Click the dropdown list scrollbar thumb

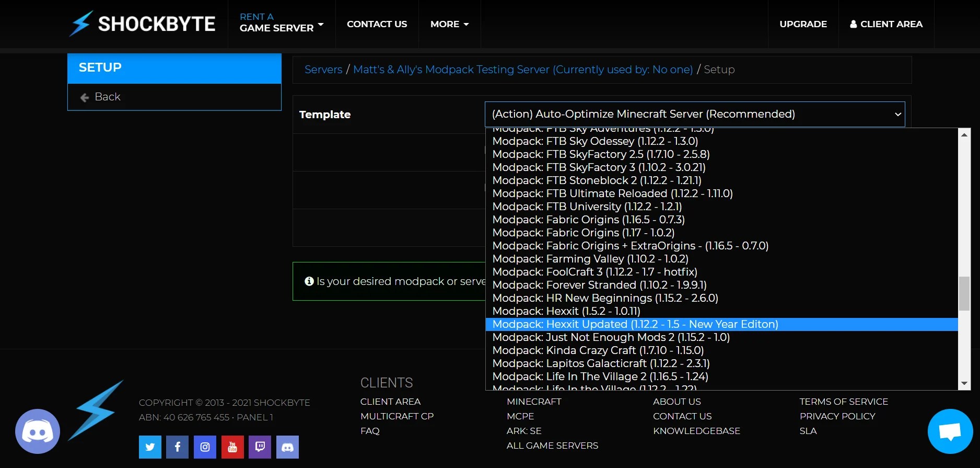tap(964, 293)
